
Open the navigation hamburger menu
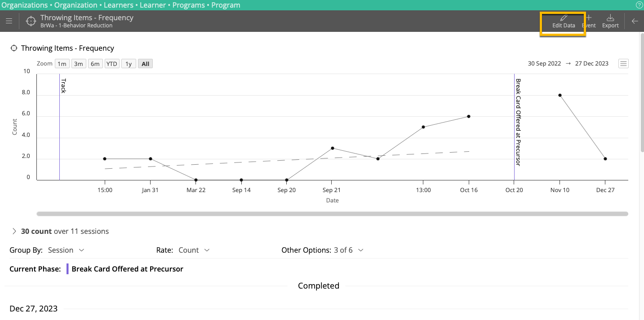point(9,21)
